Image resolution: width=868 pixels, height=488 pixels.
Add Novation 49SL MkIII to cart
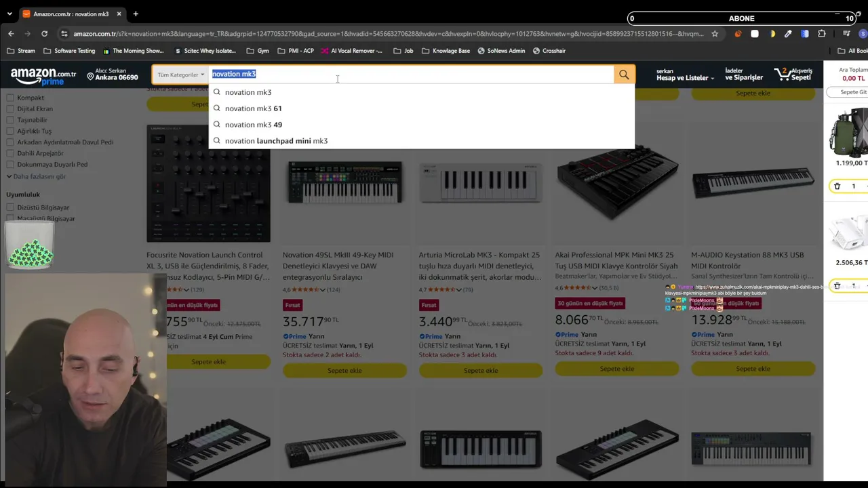(344, 371)
